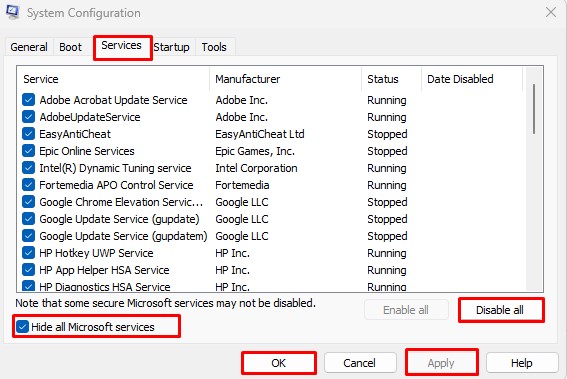This screenshot has height=379, width=567.
Task: Open the Tools tab
Action: coord(214,47)
